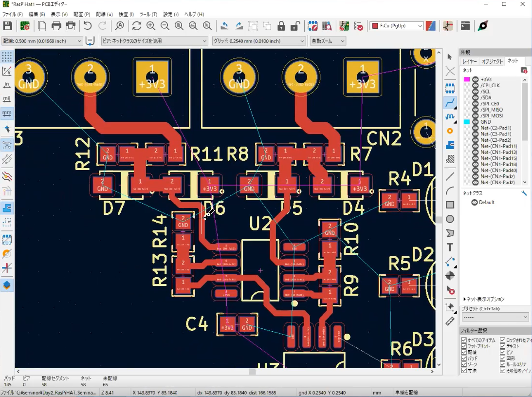Select the Add Vias tool
Image resolution: width=532 pixels, height=397 pixels.
(x=450, y=131)
